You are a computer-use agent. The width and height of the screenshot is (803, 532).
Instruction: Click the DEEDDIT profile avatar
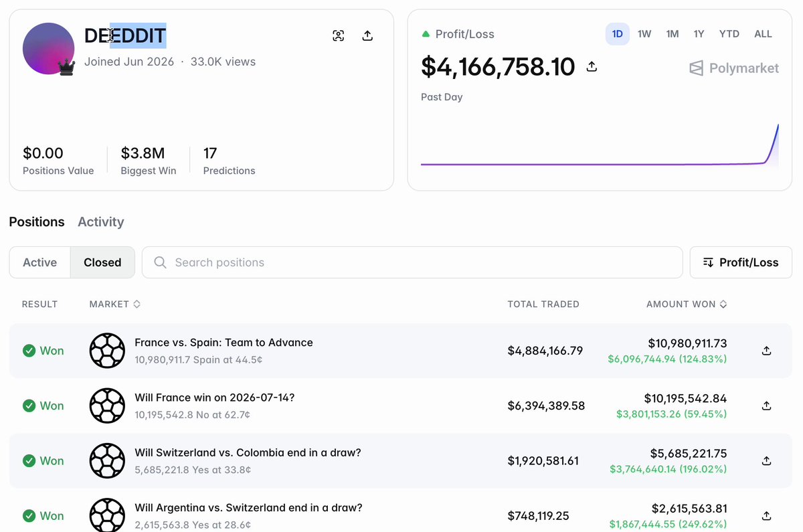point(48,48)
